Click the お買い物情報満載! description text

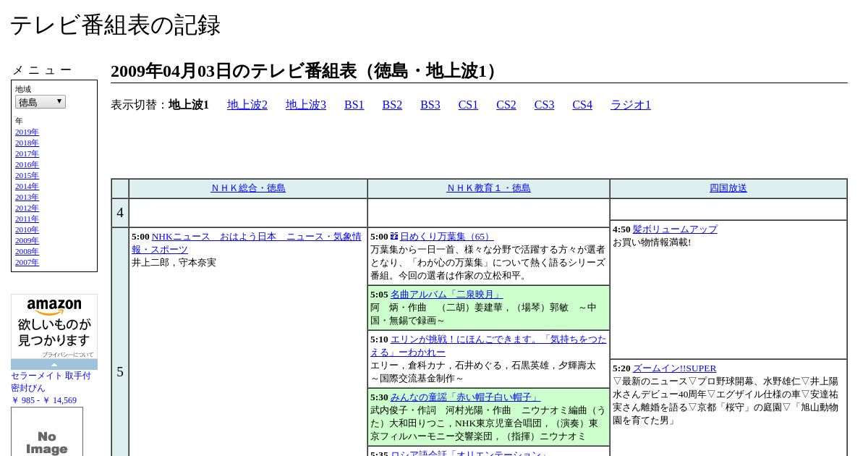[x=652, y=242]
